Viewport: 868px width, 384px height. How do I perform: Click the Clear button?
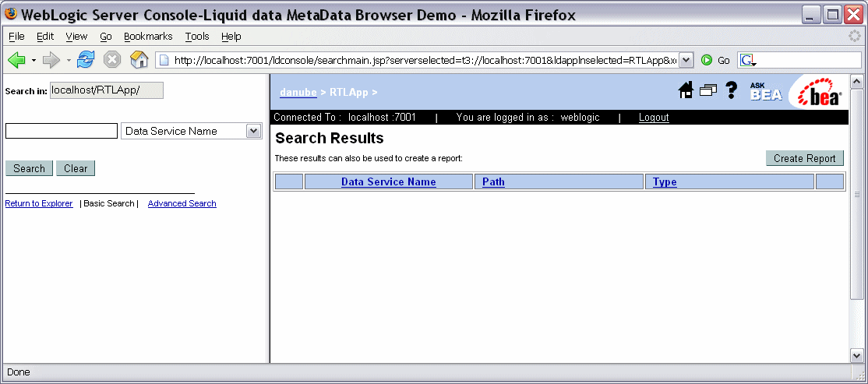76,168
